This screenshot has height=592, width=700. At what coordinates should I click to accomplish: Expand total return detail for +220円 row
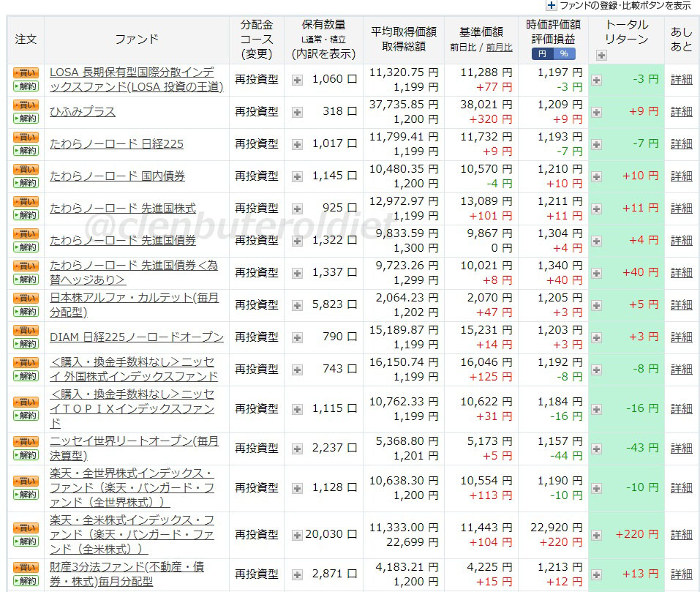(596, 535)
